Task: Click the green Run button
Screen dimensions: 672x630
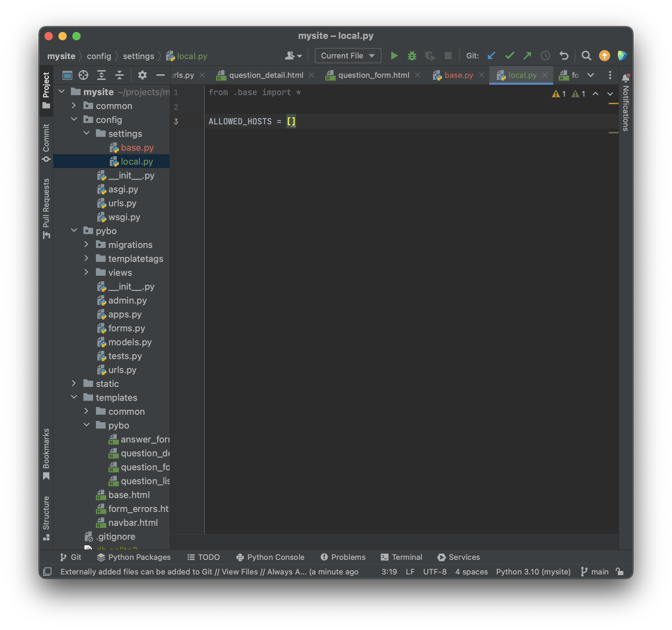Action: click(394, 56)
